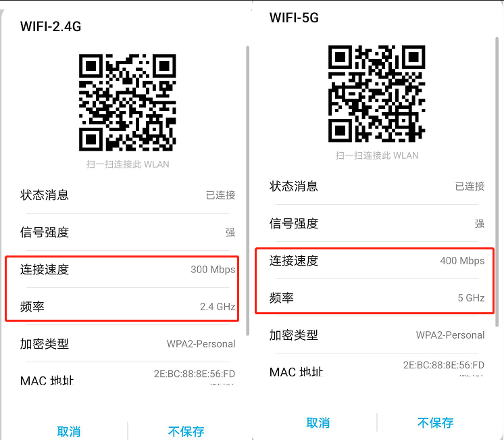Click 加密类型 row in WIFI-5G dialog
The image size is (504, 440).
tap(377, 335)
